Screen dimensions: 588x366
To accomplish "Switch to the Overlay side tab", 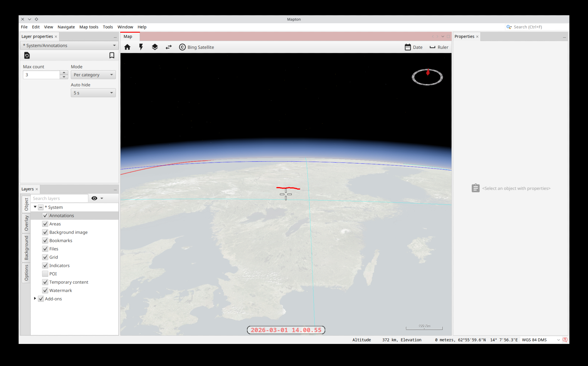I will tap(26, 223).
